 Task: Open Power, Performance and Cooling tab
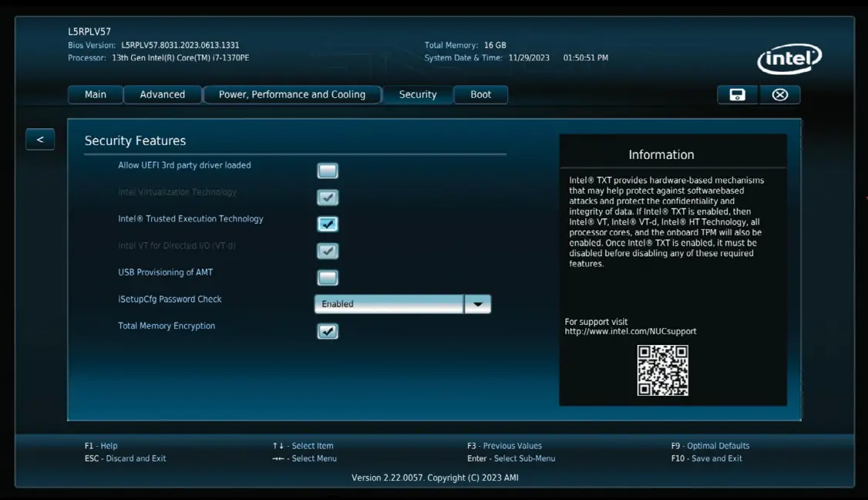pyautogui.click(x=291, y=95)
